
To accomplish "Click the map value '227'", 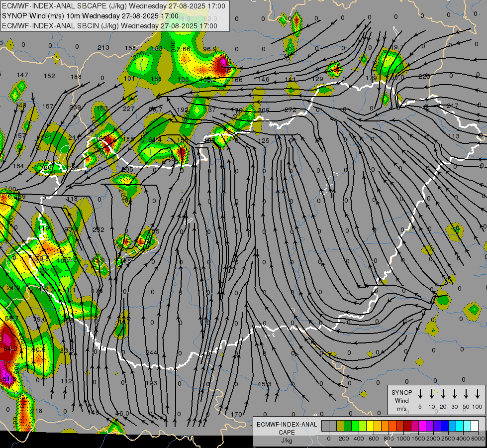I will (x=128, y=109).
